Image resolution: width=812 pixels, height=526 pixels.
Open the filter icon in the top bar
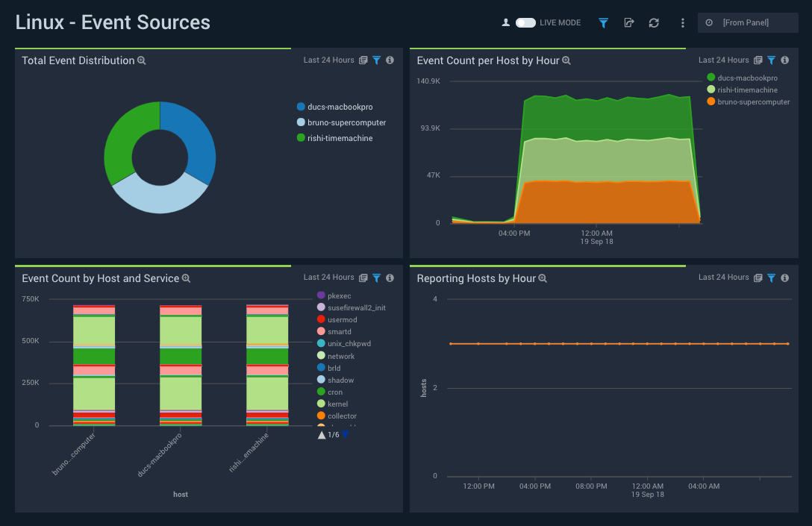603,23
